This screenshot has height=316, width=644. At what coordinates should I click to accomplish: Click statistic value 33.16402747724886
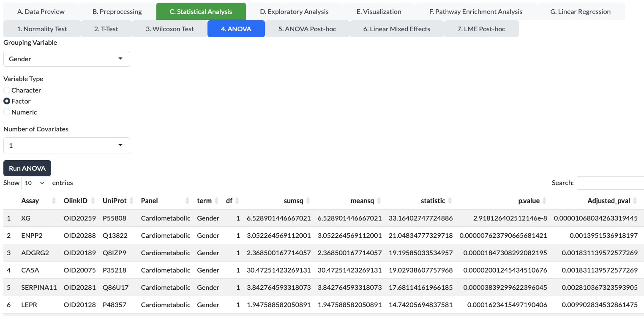point(420,218)
